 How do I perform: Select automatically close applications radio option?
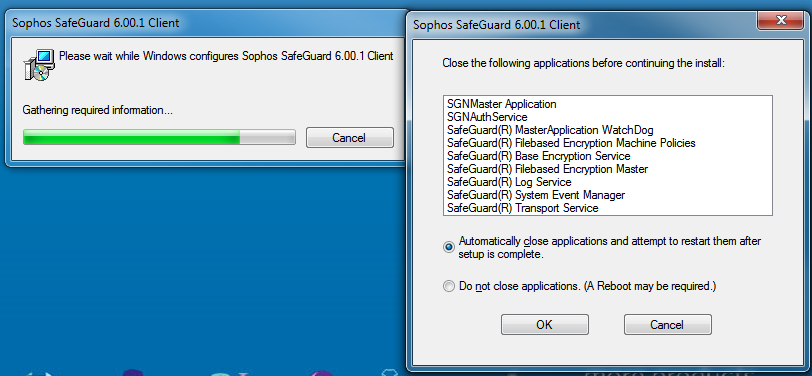(x=448, y=248)
